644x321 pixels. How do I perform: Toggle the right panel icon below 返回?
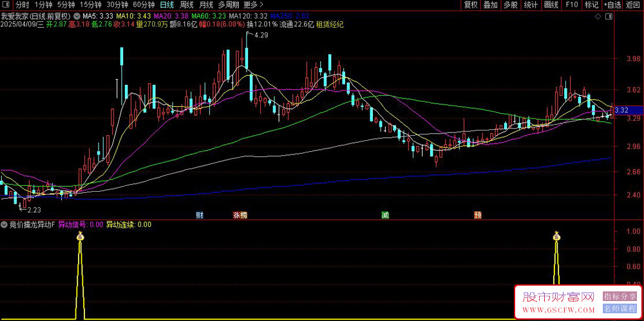pyautogui.click(x=609, y=17)
